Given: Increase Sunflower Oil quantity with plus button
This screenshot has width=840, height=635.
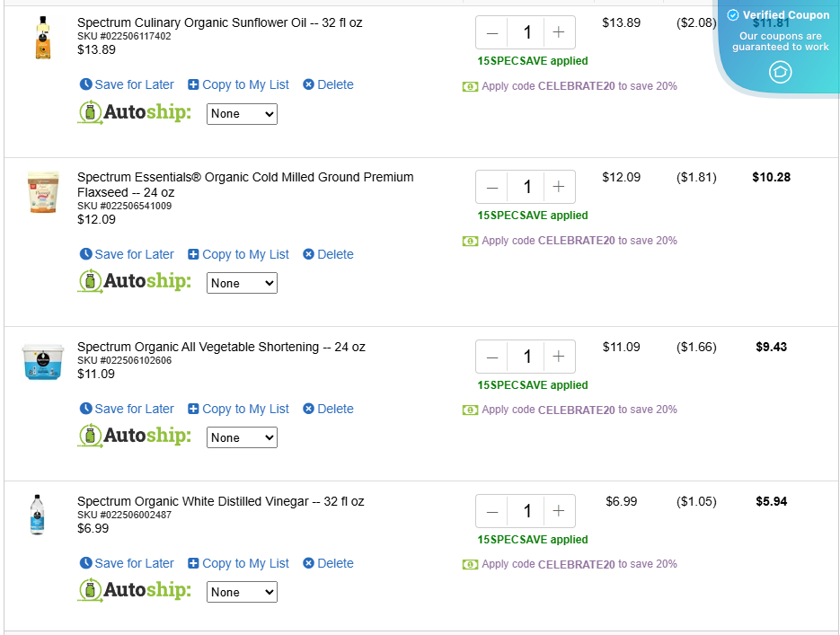Looking at the screenshot, I should (x=559, y=32).
